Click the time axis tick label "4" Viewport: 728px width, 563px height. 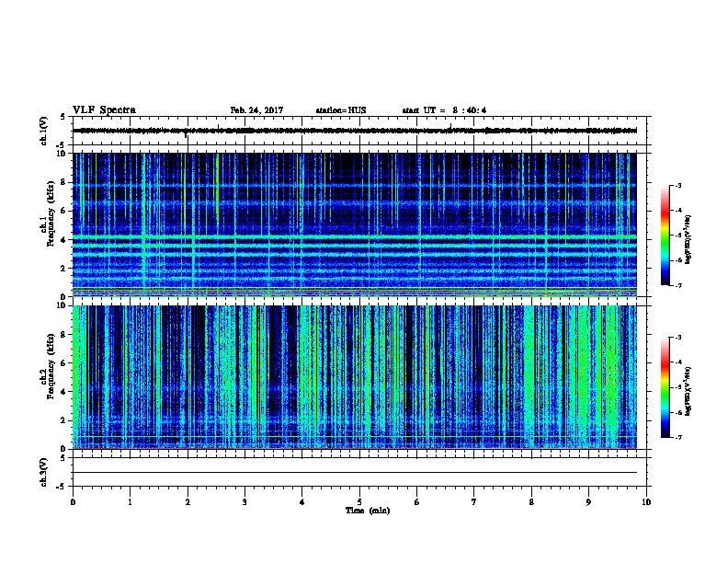click(302, 502)
